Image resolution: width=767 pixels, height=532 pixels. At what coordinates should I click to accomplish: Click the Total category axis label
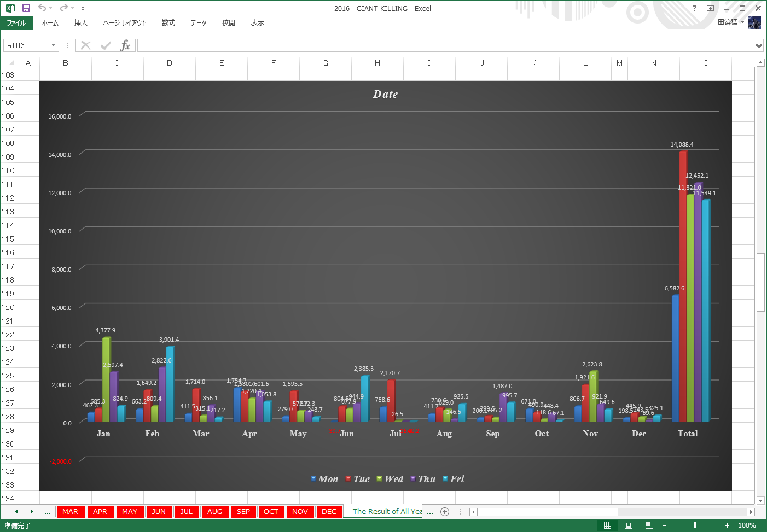tap(688, 434)
